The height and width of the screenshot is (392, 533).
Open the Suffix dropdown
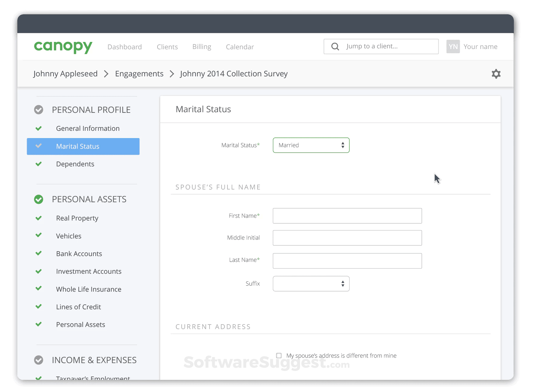click(311, 283)
